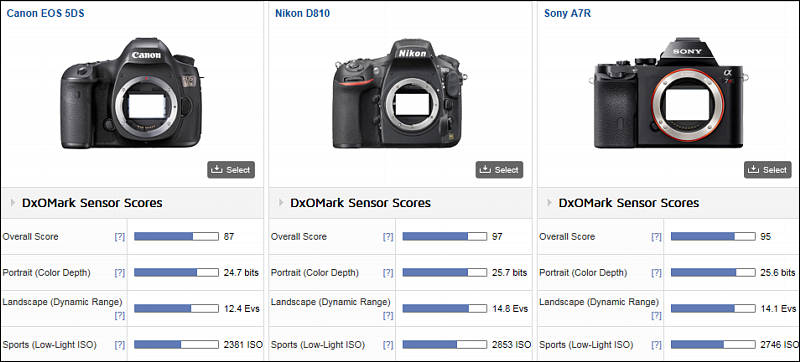The image size is (800, 362).
Task: Select the Nikon '25.7 bits' value
Action: [x=510, y=273]
